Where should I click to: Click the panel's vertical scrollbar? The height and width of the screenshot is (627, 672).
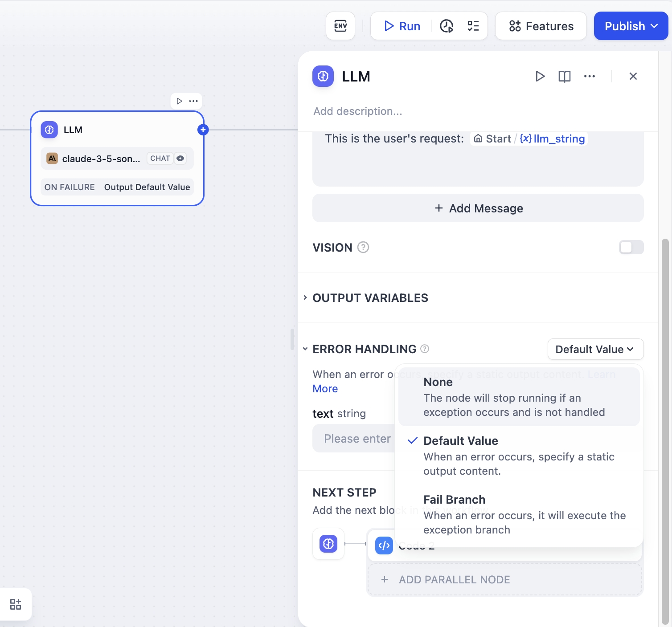665,401
